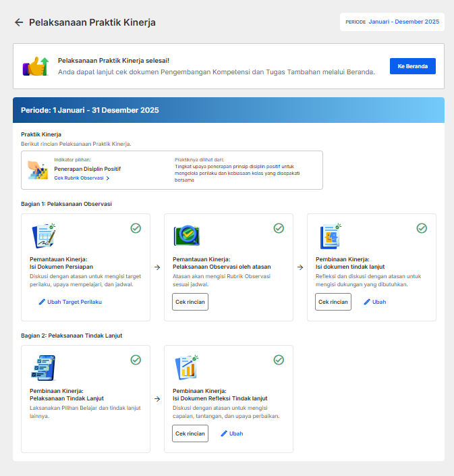Click the green checkmark on Isi Dokumen Persiapan card

(136, 228)
